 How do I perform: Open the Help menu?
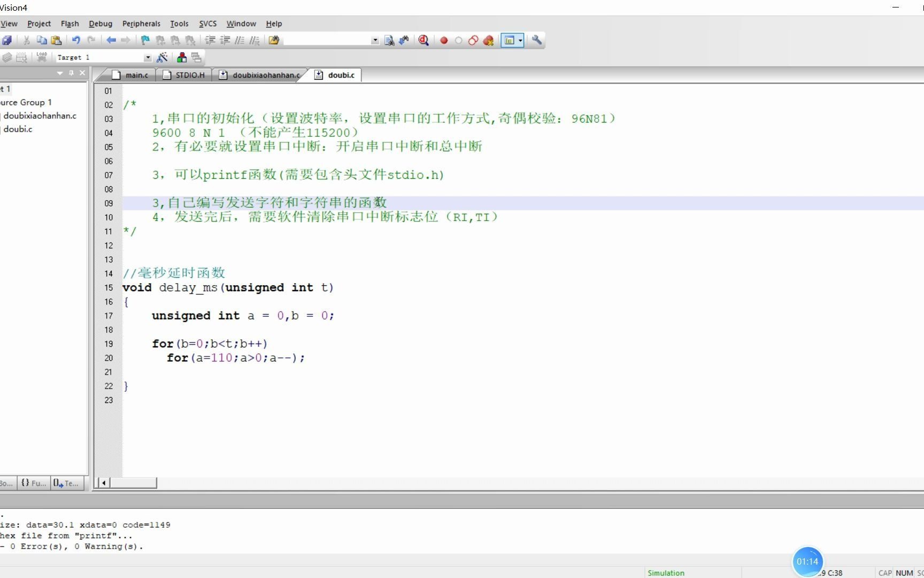[274, 24]
